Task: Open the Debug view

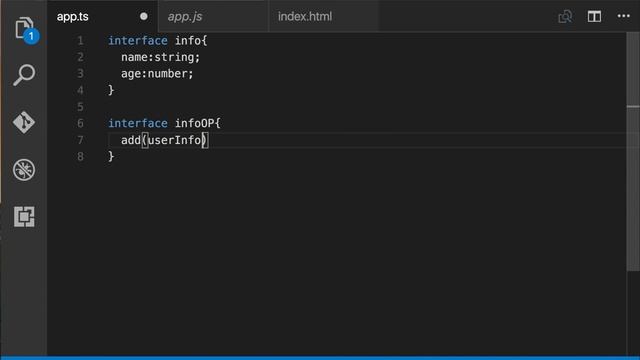Action: [24, 169]
